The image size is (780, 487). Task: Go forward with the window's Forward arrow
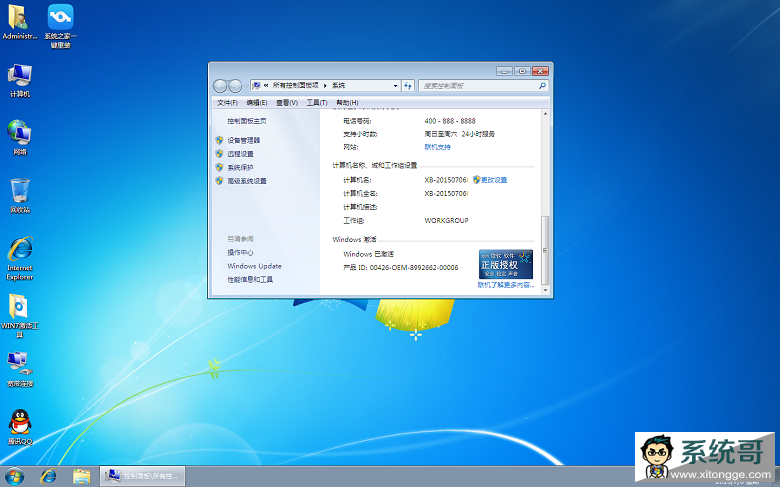235,86
